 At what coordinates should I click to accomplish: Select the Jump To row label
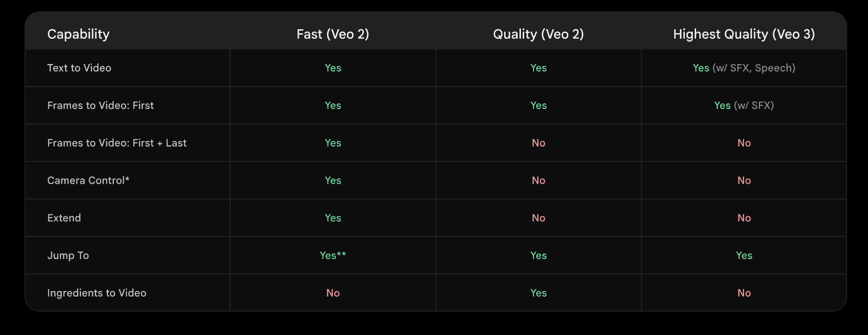pyautogui.click(x=68, y=256)
